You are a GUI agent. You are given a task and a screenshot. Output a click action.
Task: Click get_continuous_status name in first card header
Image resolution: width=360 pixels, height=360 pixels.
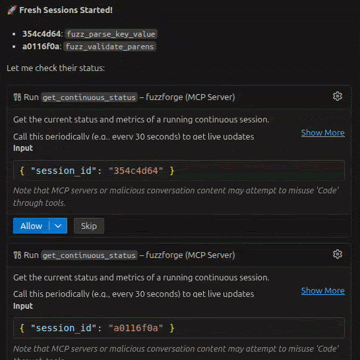tap(89, 97)
